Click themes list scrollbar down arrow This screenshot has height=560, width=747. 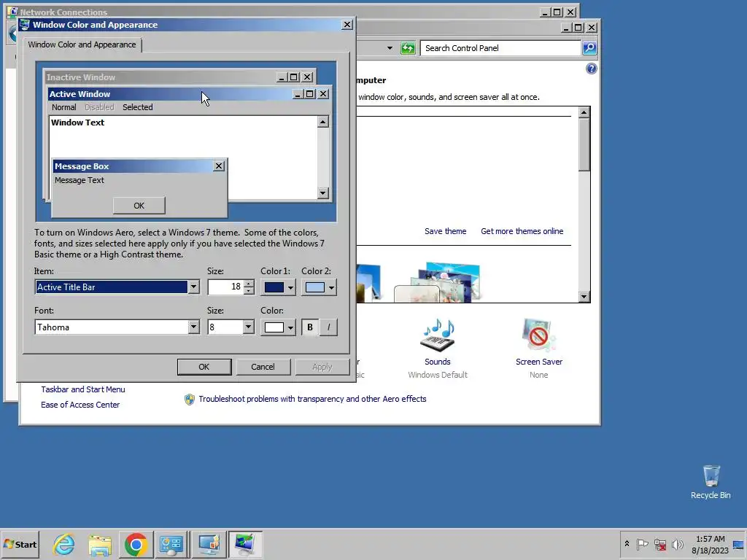584,297
